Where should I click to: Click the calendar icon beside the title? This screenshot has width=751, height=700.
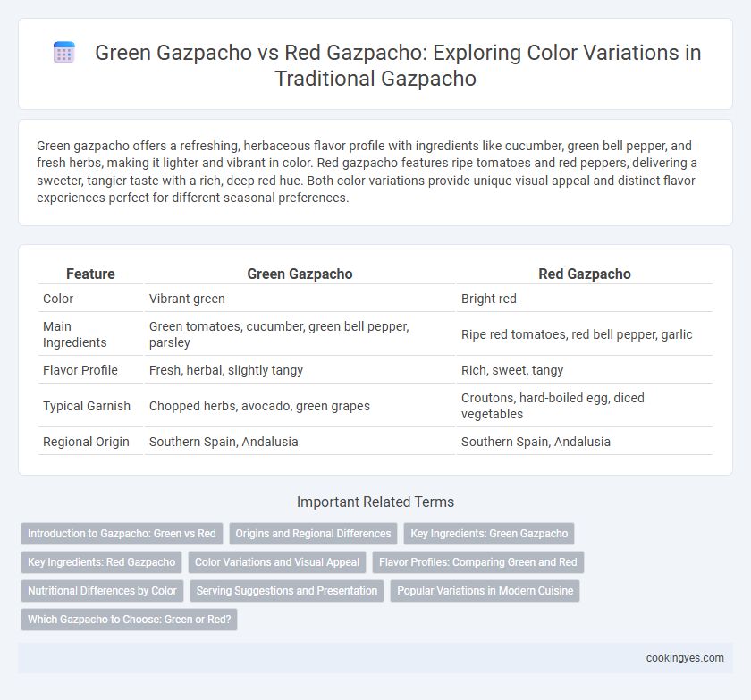click(63, 52)
